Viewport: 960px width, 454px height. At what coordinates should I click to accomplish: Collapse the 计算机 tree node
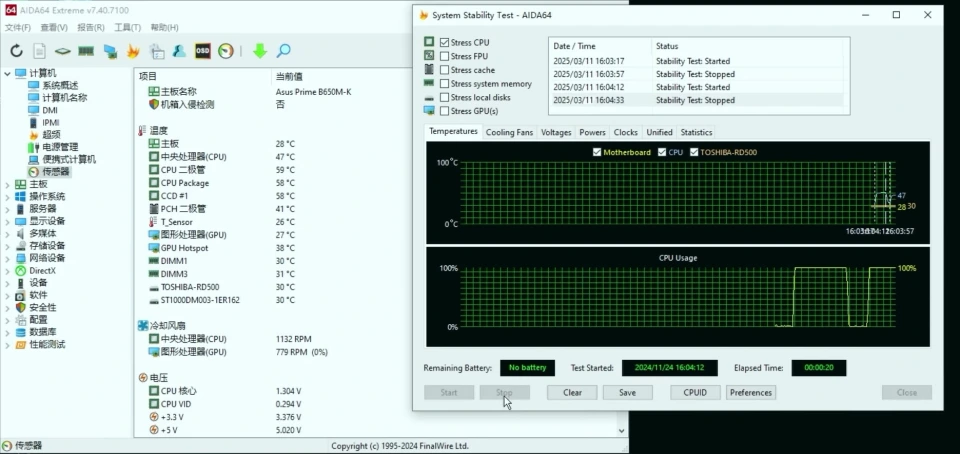[x=8, y=73]
